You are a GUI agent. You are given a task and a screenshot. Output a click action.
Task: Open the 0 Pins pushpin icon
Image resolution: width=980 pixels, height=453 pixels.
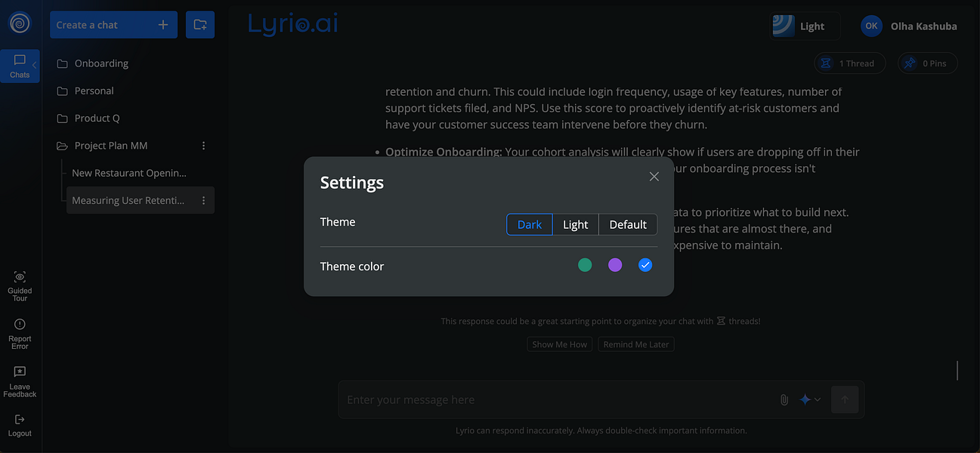click(908, 63)
